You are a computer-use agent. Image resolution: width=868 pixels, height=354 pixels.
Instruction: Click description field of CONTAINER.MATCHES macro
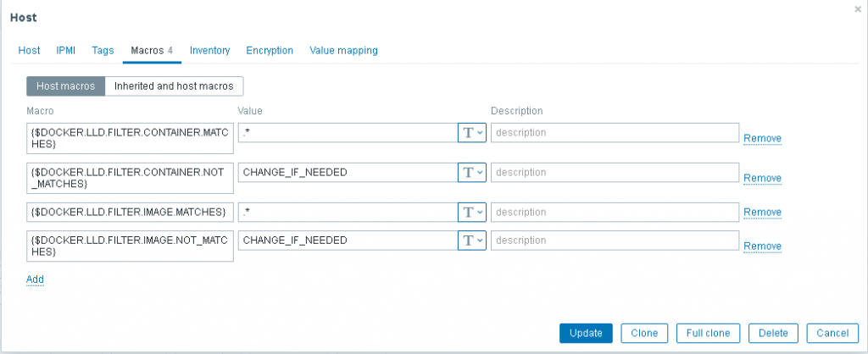615,133
